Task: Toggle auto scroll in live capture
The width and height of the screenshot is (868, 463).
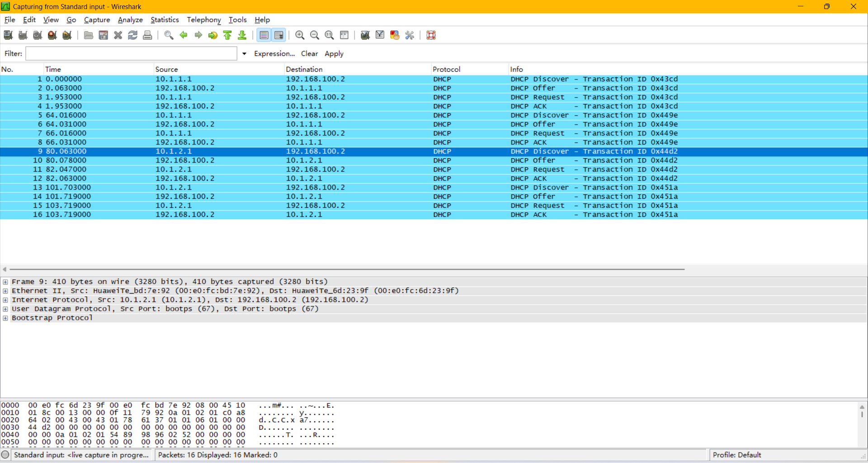Action: (x=279, y=35)
